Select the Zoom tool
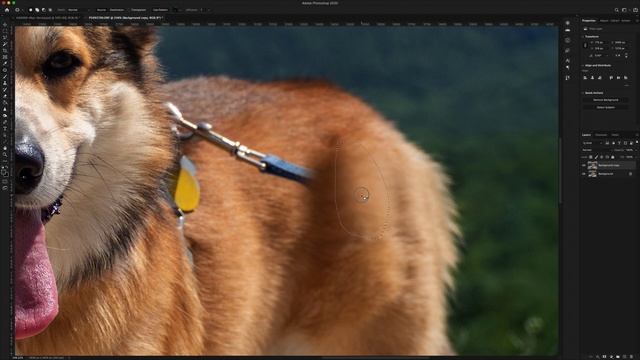Viewport: 640px width, 360px height. point(5,155)
